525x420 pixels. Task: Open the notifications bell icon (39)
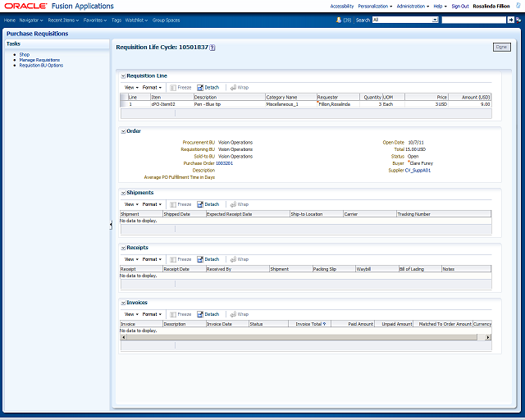339,20
